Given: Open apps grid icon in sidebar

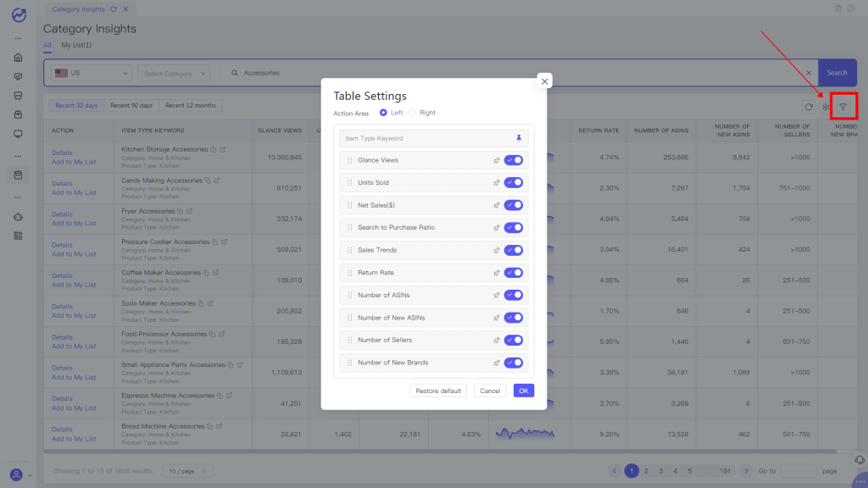Looking at the screenshot, I should click(x=19, y=236).
